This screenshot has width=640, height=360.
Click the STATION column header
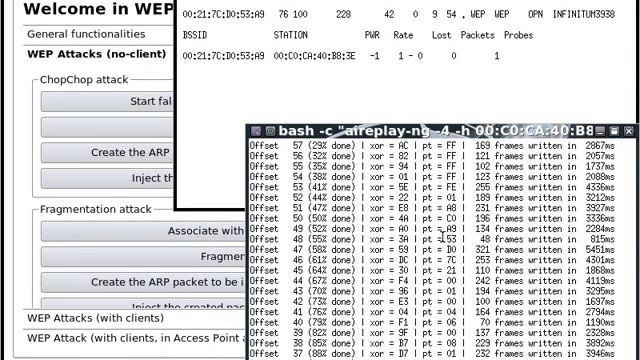[x=290, y=35]
